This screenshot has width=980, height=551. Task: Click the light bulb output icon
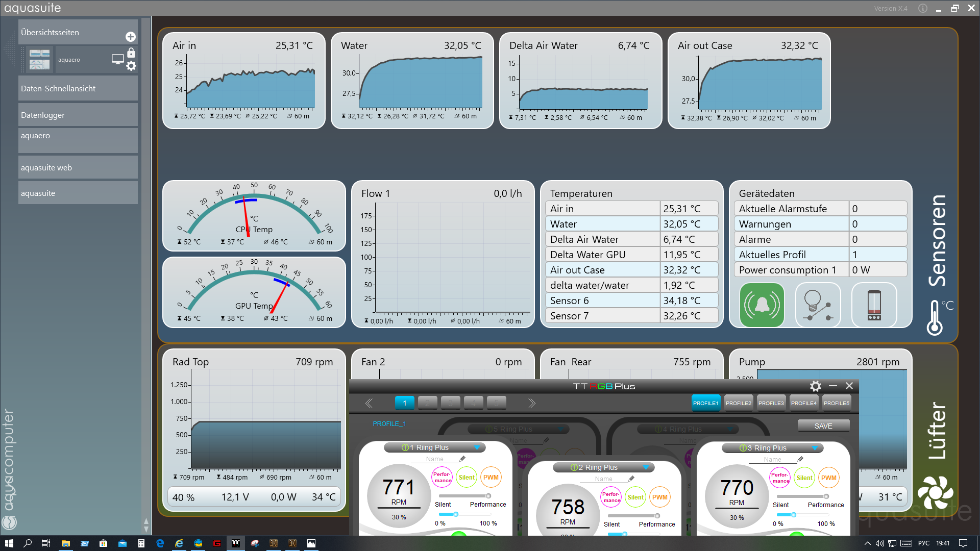pos(818,305)
